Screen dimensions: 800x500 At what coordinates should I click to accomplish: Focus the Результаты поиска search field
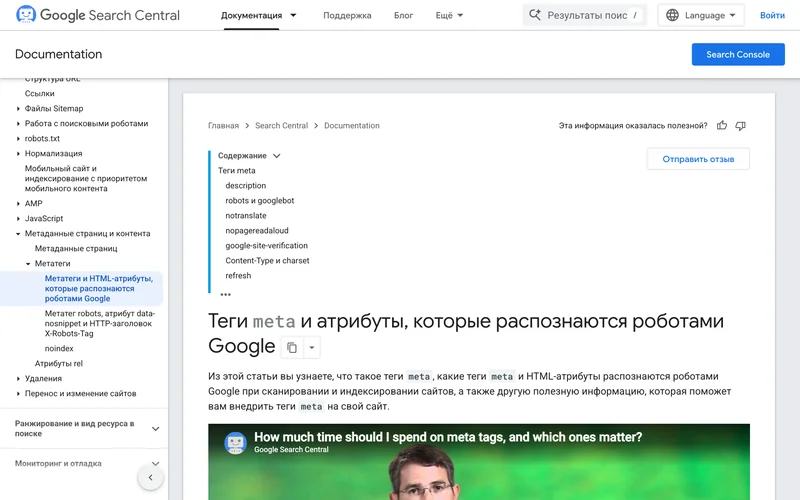pos(585,15)
